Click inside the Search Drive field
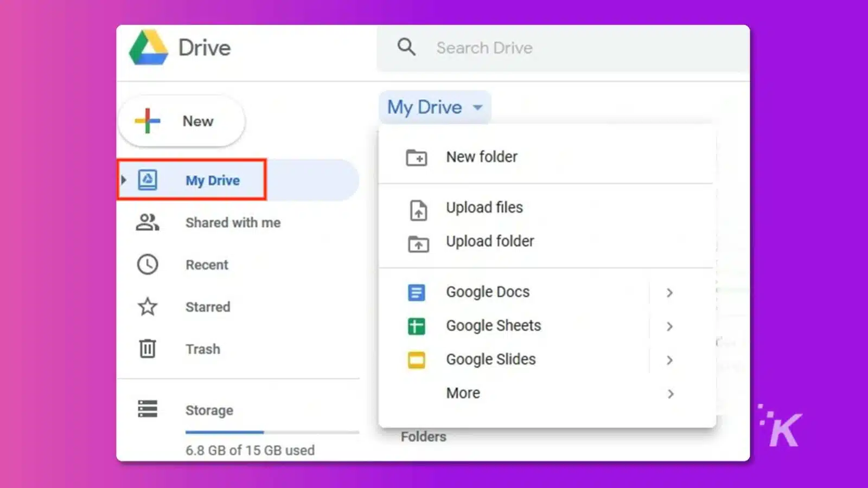This screenshot has height=488, width=868. coord(515,48)
